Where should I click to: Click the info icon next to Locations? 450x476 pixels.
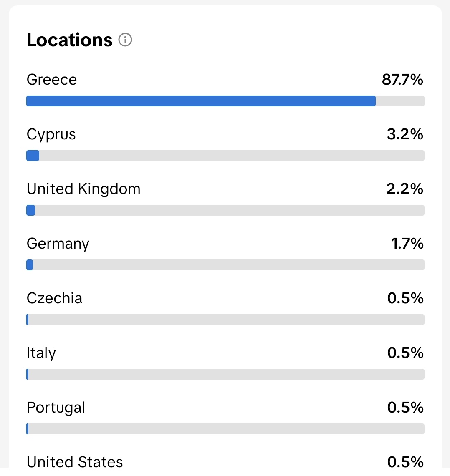pyautogui.click(x=125, y=40)
